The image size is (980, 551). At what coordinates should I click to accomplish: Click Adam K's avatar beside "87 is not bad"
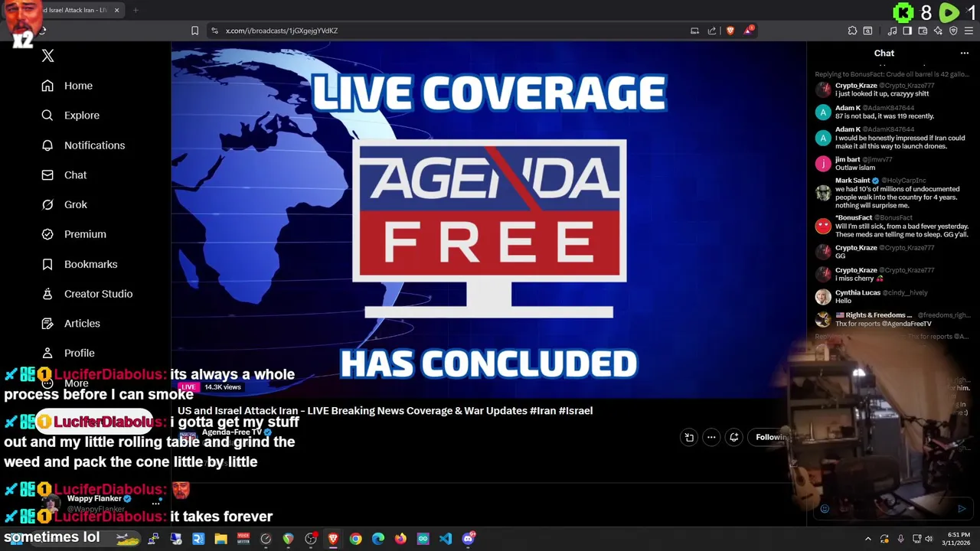point(823,112)
